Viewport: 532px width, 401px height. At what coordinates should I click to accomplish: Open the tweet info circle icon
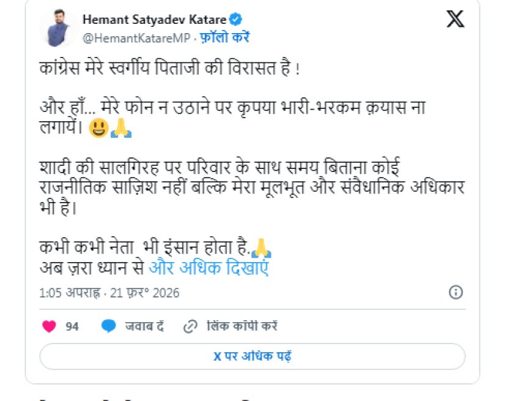[456, 292]
